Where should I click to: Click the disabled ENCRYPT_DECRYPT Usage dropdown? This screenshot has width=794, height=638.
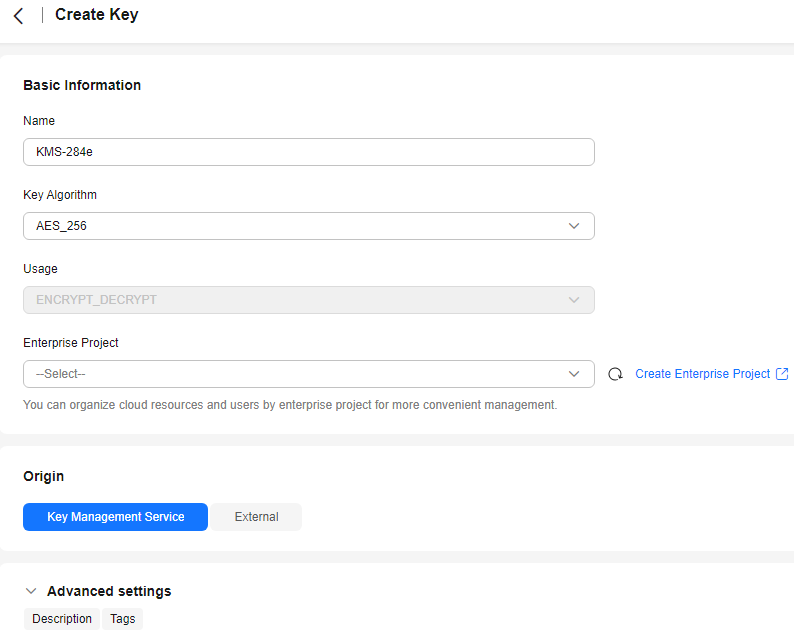[x=300, y=300]
